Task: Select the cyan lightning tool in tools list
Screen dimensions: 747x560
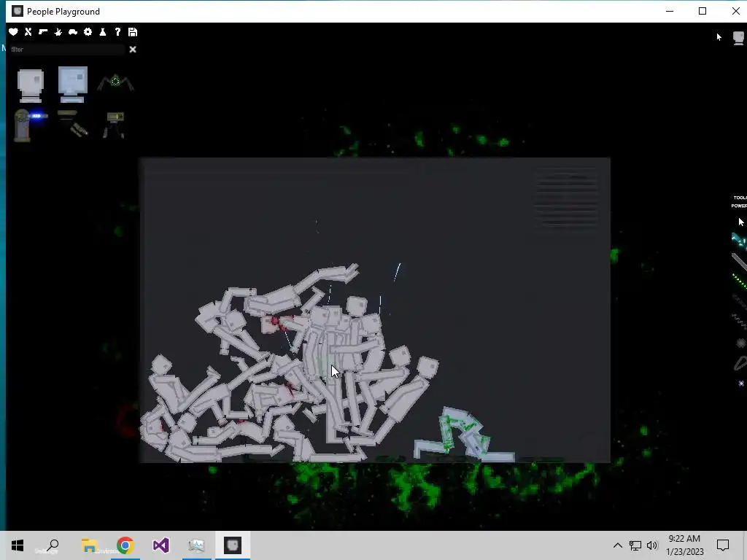Action: click(739, 240)
